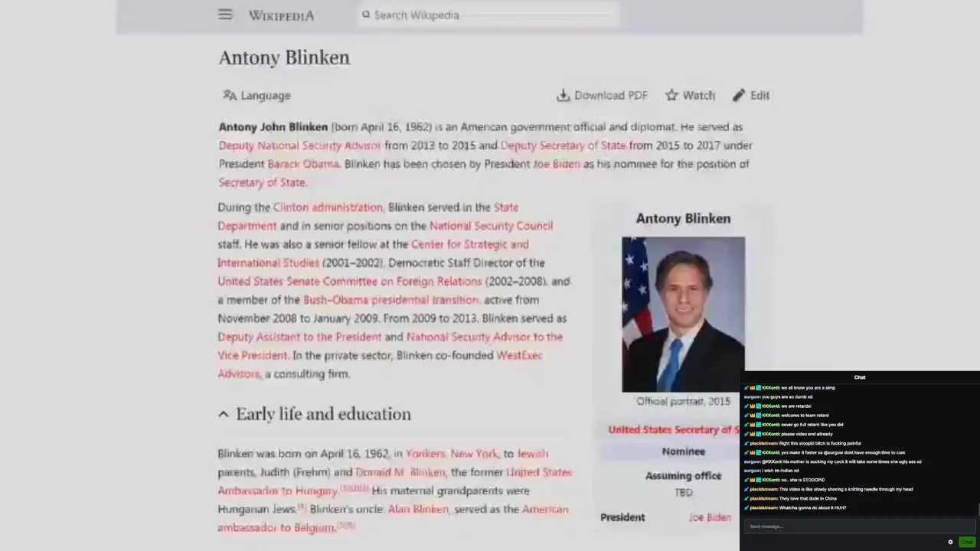This screenshot has height=551, width=980.
Task: Collapse the Early life and education section
Action: [223, 414]
